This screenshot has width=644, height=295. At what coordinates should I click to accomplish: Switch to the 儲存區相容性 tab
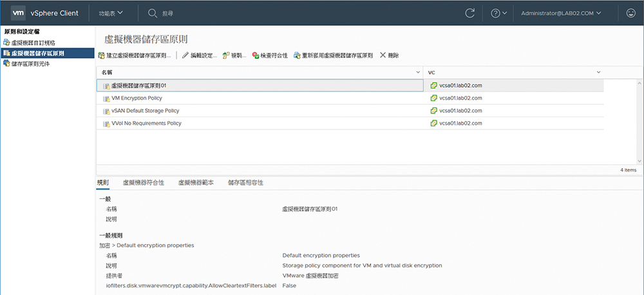click(245, 183)
